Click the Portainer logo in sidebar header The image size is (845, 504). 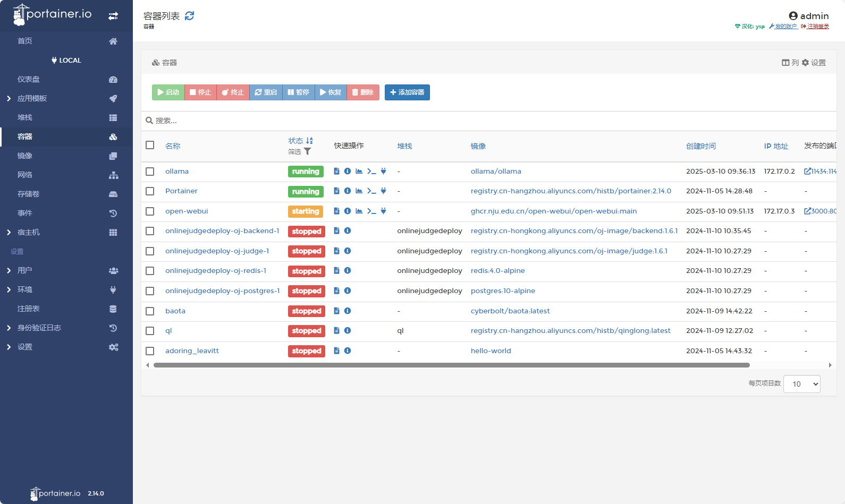point(52,14)
